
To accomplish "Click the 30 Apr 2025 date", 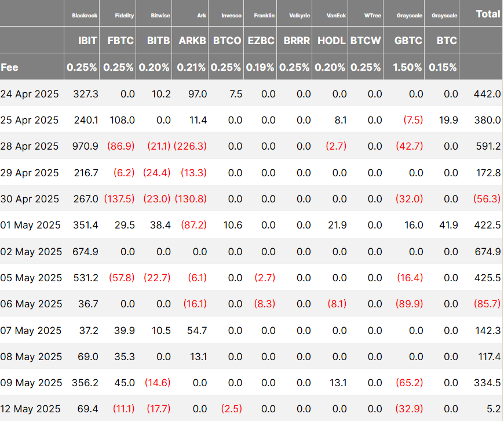I will pos(30,199).
